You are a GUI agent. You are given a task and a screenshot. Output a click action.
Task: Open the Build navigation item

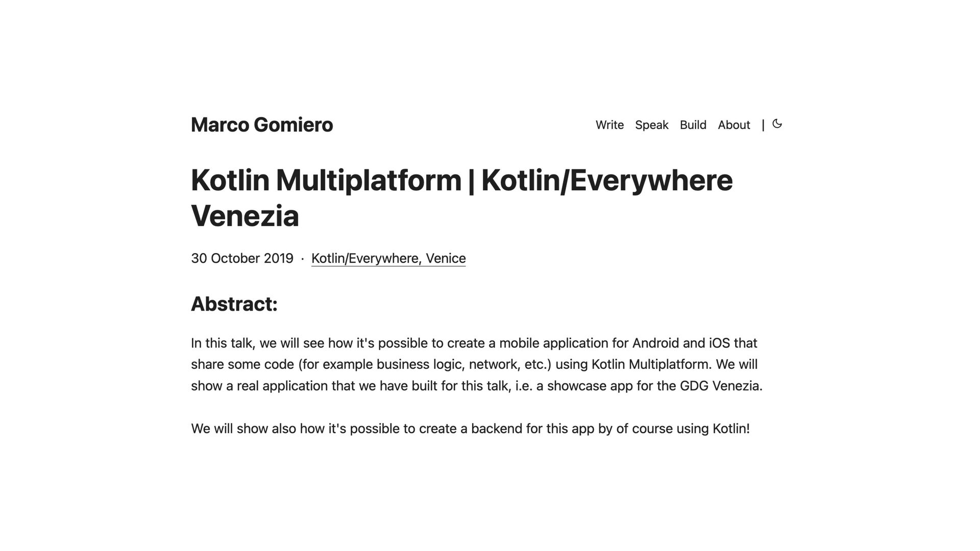pyautogui.click(x=693, y=125)
